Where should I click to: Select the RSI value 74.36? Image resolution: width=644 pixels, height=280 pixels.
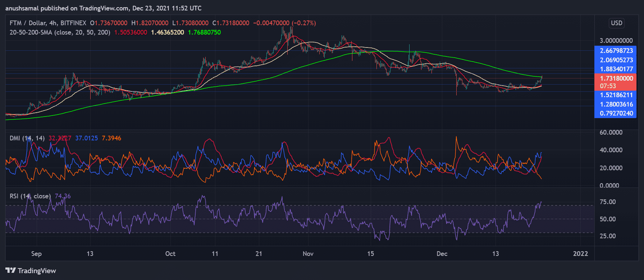(x=63, y=196)
